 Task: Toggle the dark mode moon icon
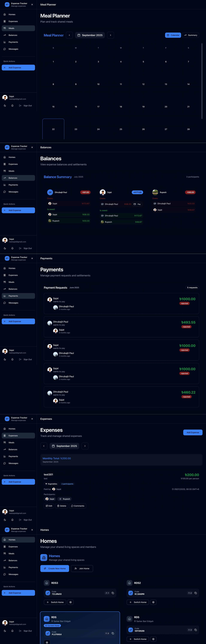5,106
